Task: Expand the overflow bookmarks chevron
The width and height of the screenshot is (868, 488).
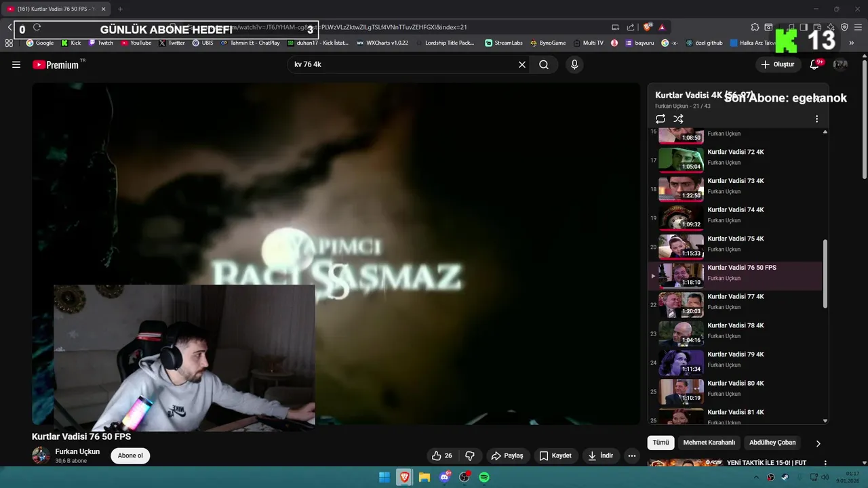Action: [852, 43]
